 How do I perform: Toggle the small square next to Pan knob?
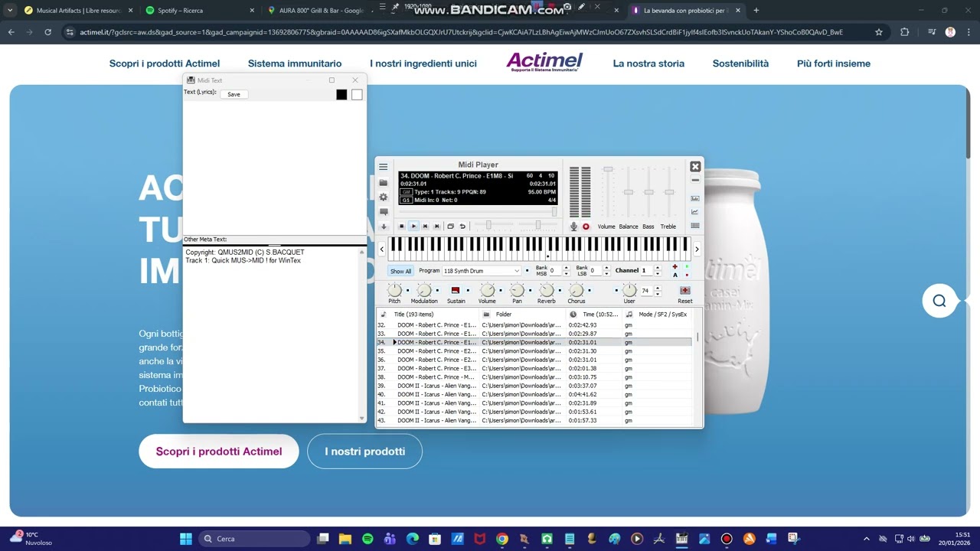click(530, 291)
